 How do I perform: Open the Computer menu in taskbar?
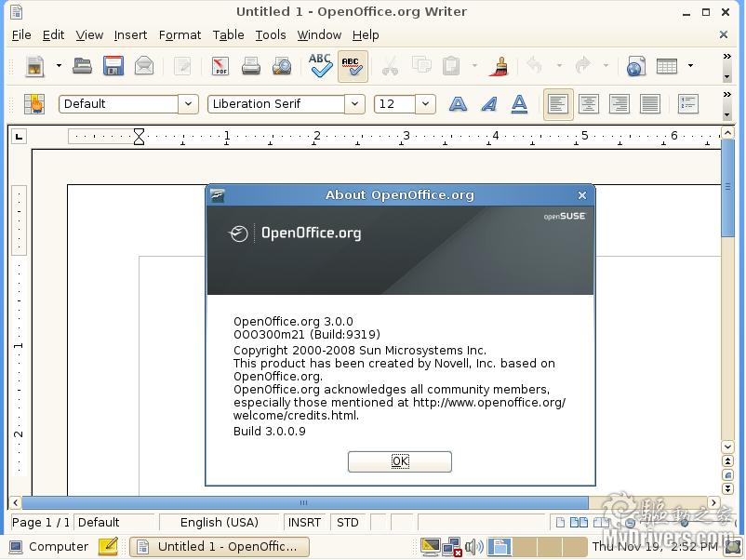point(49,547)
